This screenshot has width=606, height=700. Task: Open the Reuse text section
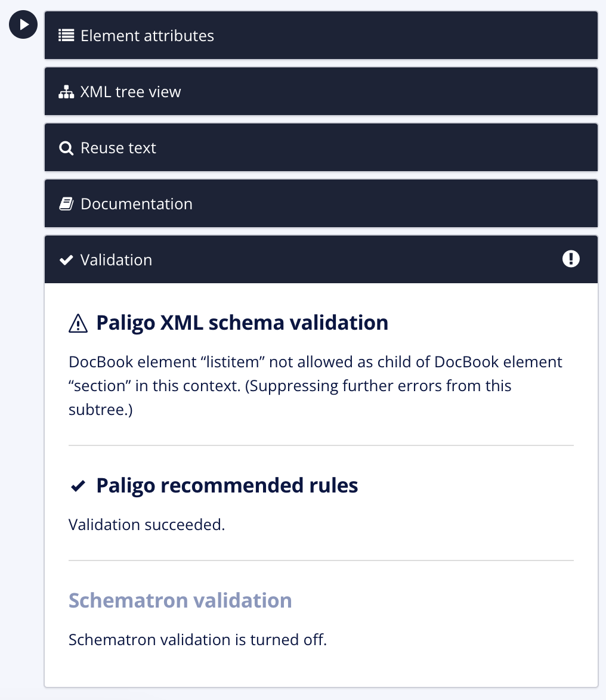click(321, 147)
